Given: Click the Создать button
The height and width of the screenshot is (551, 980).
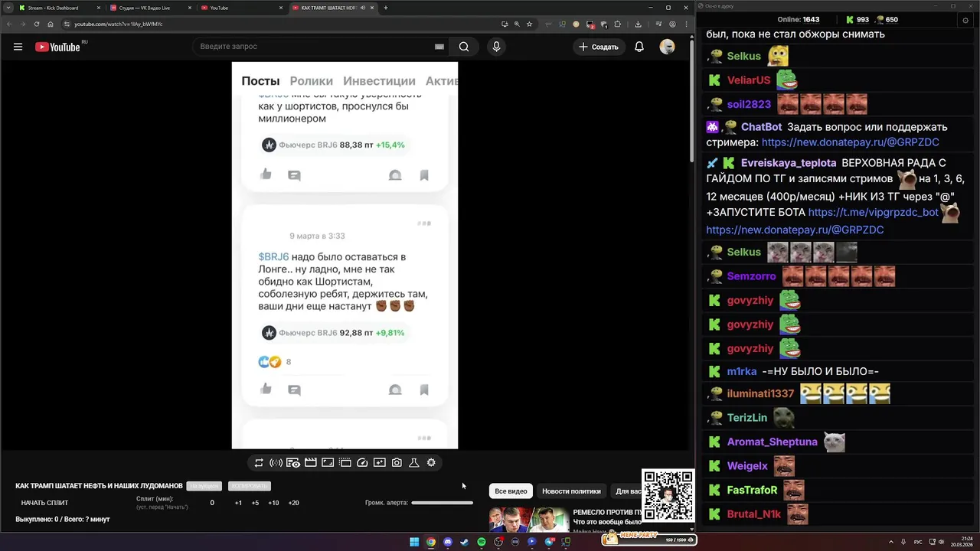Looking at the screenshot, I should tap(598, 47).
